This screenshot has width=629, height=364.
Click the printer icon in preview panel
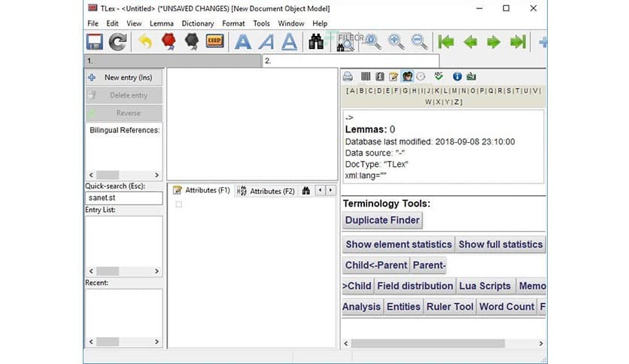pyautogui.click(x=348, y=76)
